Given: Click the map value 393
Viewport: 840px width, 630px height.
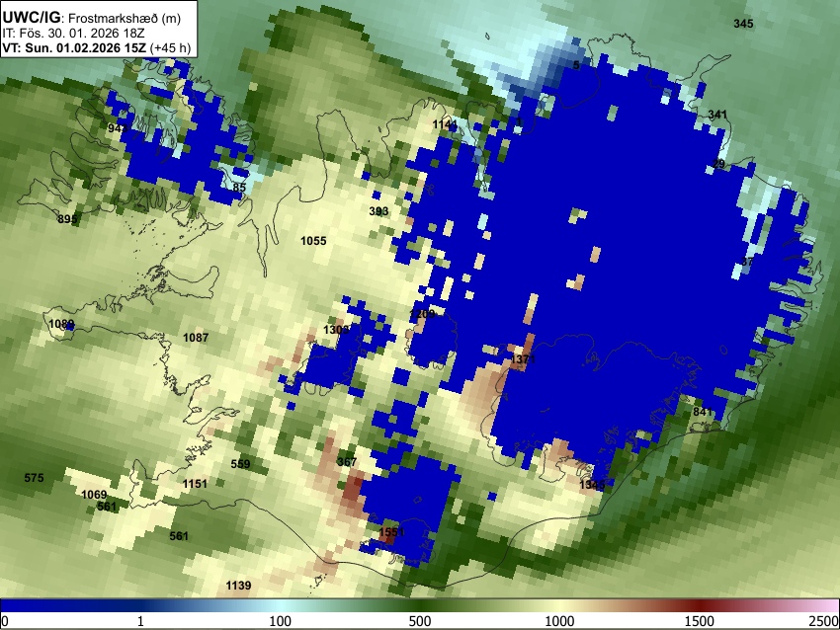Looking at the screenshot, I should 378,211.
